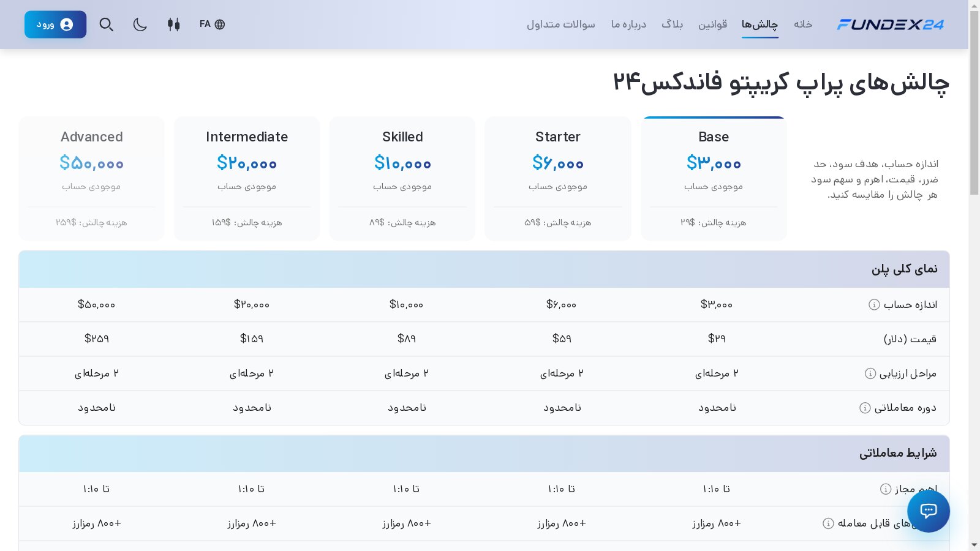Screen dimensions: 980x551
Task: Click info icon beside اندازه حساب
Action: point(874,305)
